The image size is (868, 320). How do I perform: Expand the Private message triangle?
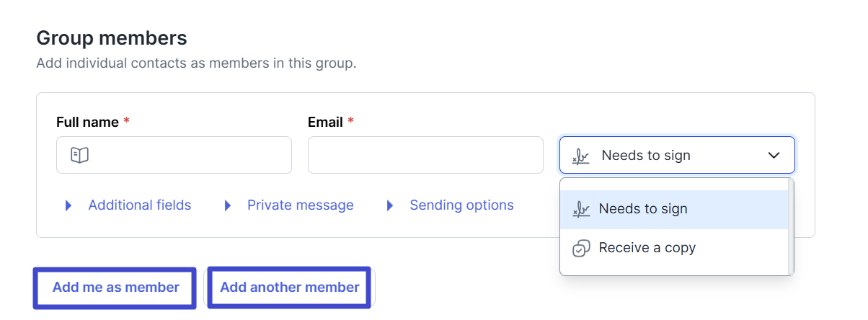(x=228, y=205)
